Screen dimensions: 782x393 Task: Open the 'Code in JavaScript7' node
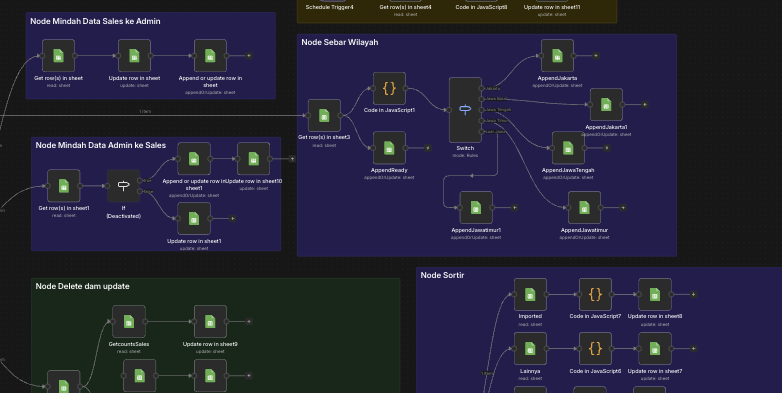(595, 294)
